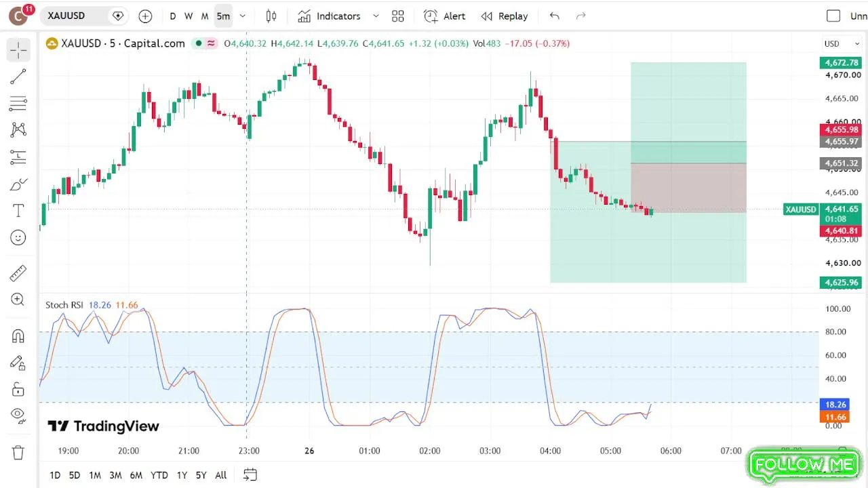
Task: Expand the indicator favorites dropdown arrow
Action: tap(376, 16)
